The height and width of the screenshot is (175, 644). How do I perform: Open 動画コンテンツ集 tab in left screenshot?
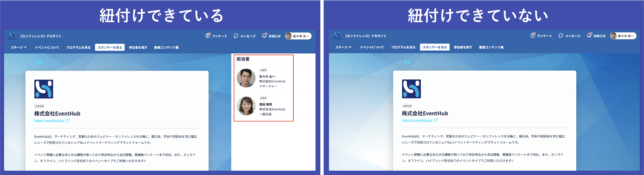pyautogui.click(x=167, y=48)
